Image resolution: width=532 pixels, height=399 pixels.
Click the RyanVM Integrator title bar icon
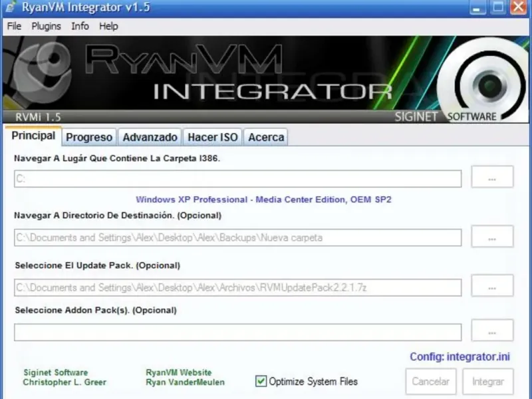[x=11, y=7]
